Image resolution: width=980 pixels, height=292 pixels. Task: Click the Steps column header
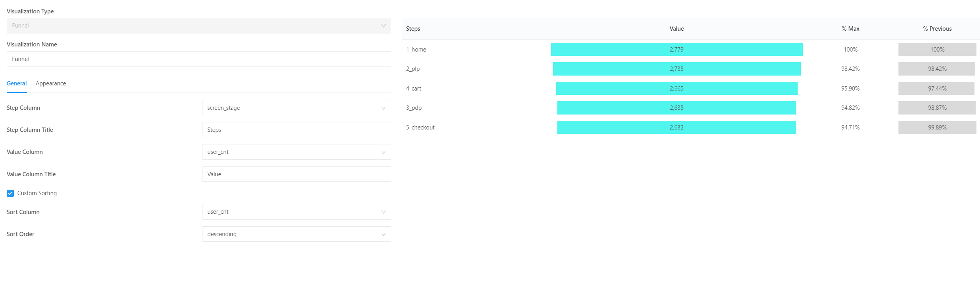click(413, 29)
